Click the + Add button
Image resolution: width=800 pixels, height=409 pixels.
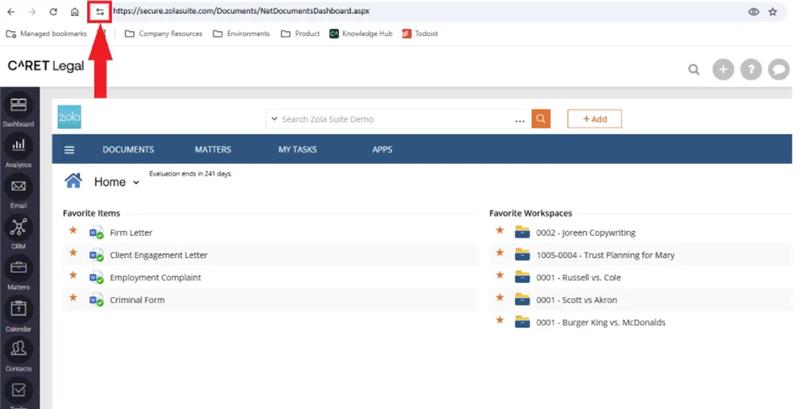tap(594, 119)
